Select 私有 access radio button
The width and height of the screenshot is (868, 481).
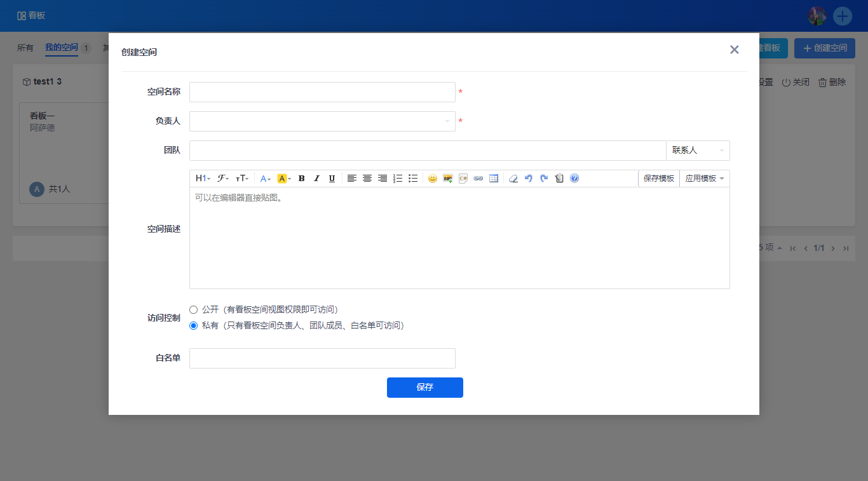coord(194,325)
